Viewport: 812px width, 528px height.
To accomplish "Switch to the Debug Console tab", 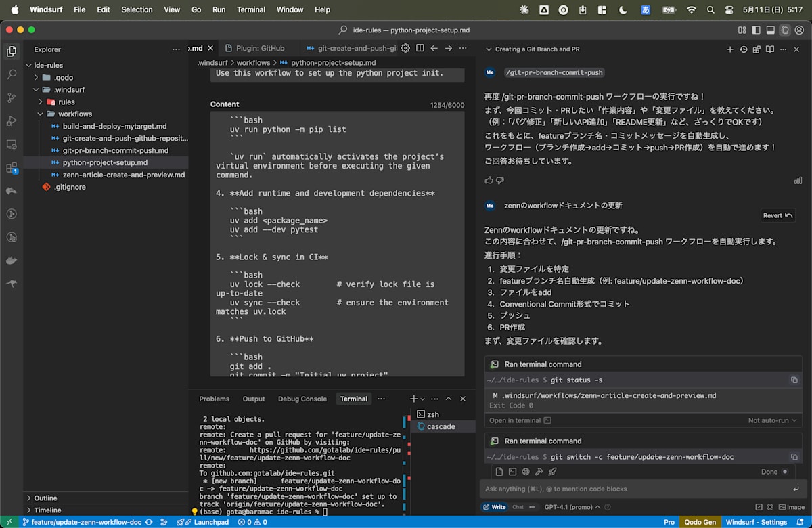I will pyautogui.click(x=302, y=399).
